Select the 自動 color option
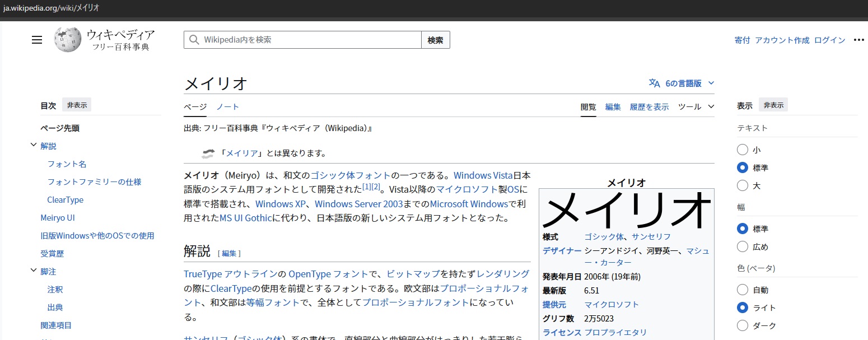 coord(743,290)
